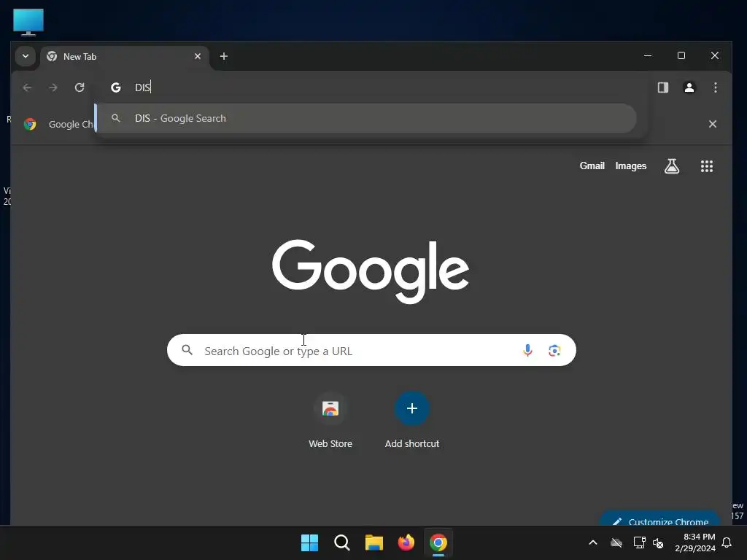Go back with the back arrow
This screenshot has height=560, width=747.
27,87
